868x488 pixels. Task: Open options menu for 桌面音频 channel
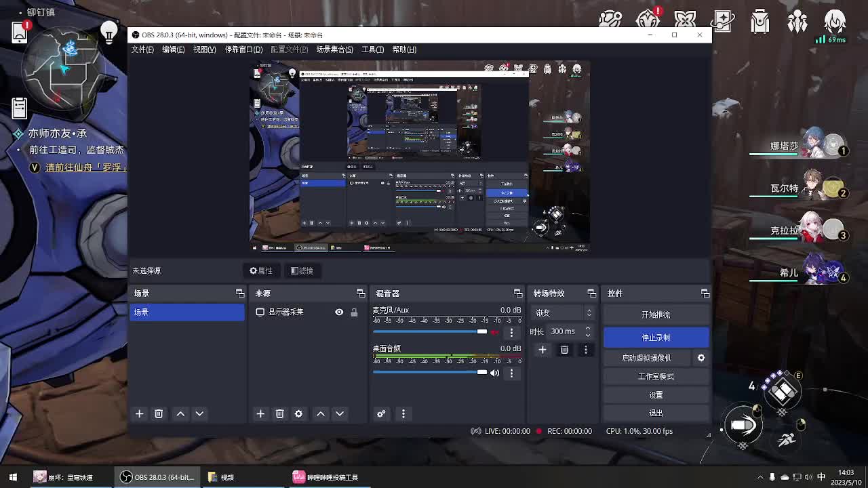[511, 373]
